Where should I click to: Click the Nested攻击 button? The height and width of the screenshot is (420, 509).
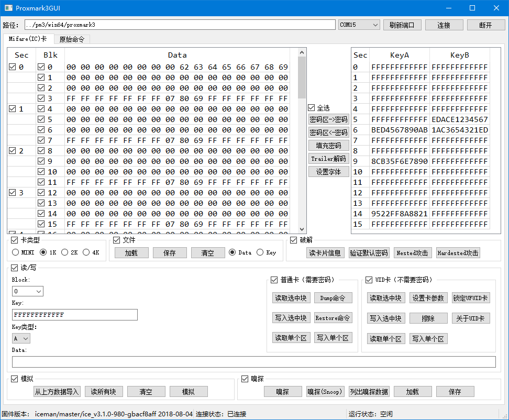point(413,253)
